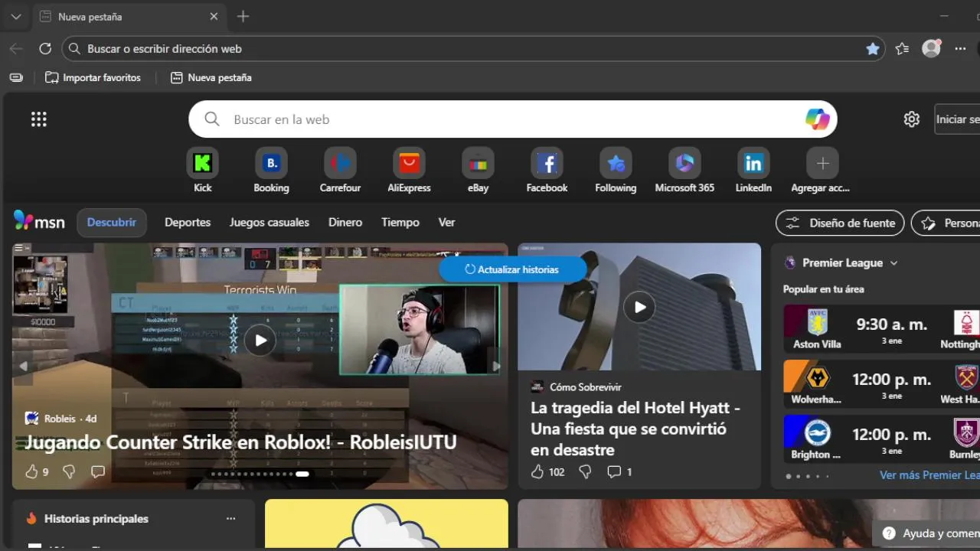Click the Agregar acceso plus icon
The width and height of the screenshot is (980, 551).
click(822, 163)
